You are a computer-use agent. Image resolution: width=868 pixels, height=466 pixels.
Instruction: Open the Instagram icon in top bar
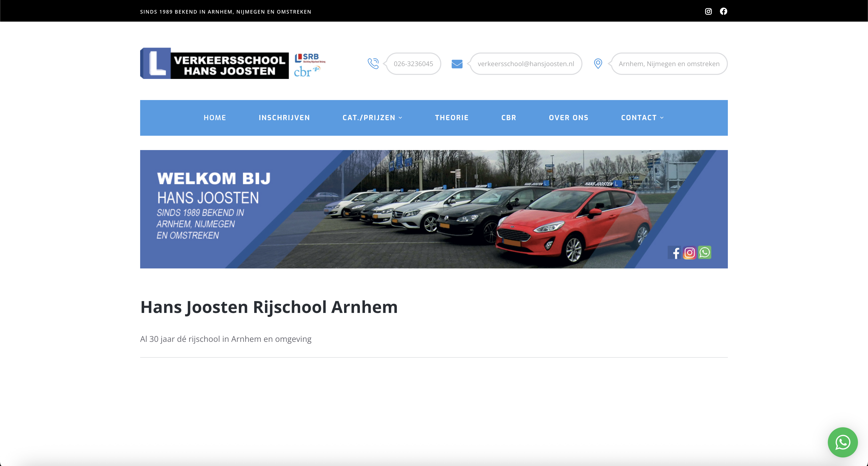coord(708,12)
